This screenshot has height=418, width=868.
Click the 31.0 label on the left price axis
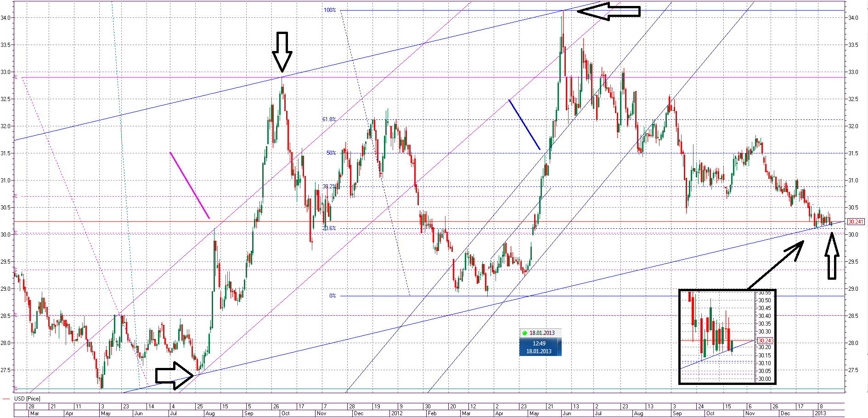(x=5, y=181)
